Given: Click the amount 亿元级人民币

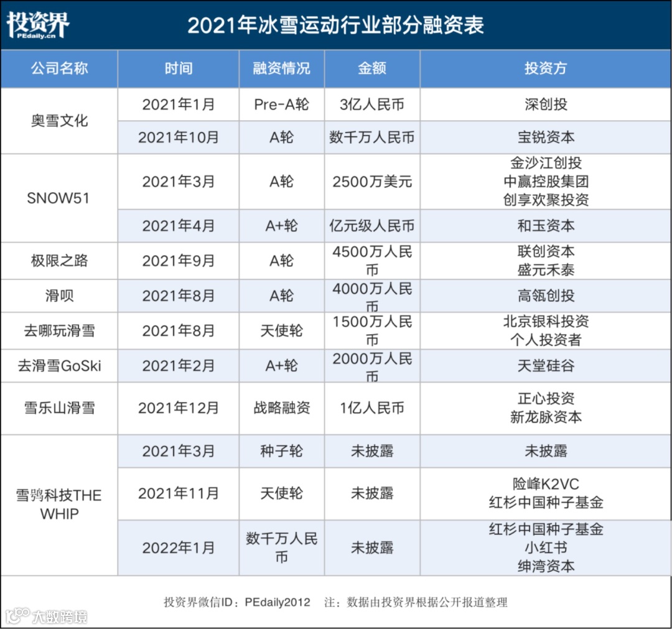Looking at the screenshot, I should coord(372,226).
